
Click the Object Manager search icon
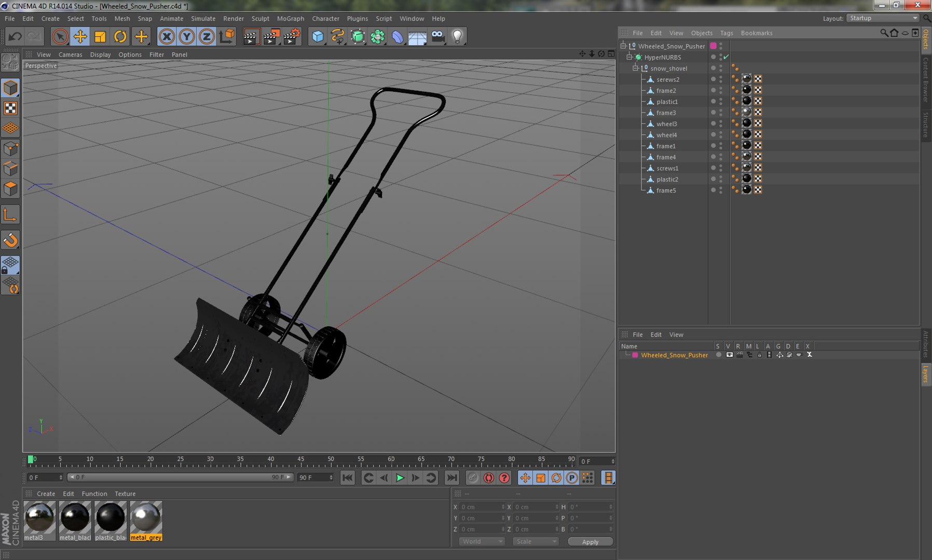coord(884,33)
